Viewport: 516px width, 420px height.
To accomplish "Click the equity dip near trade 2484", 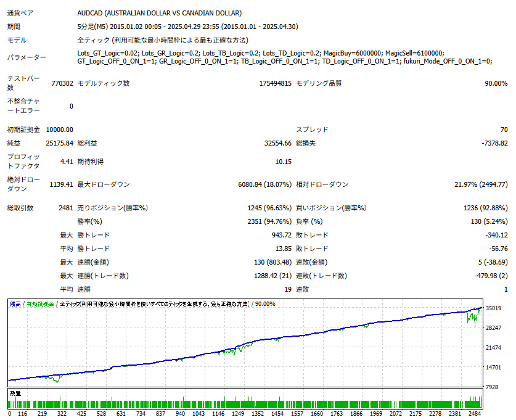I will point(473,318).
